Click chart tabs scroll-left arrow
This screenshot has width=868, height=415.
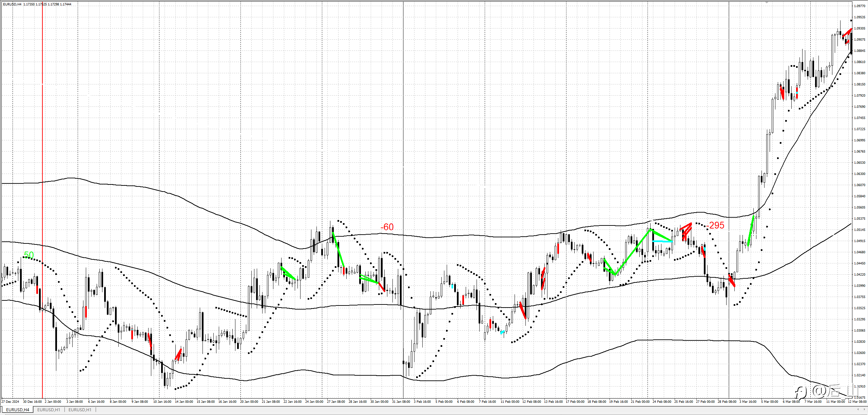click(859, 410)
